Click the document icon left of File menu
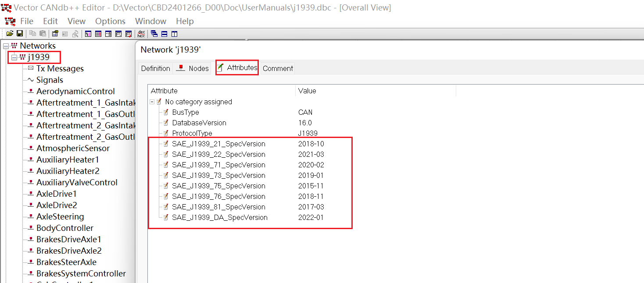Image resolution: width=644 pixels, height=283 pixels. [x=10, y=21]
